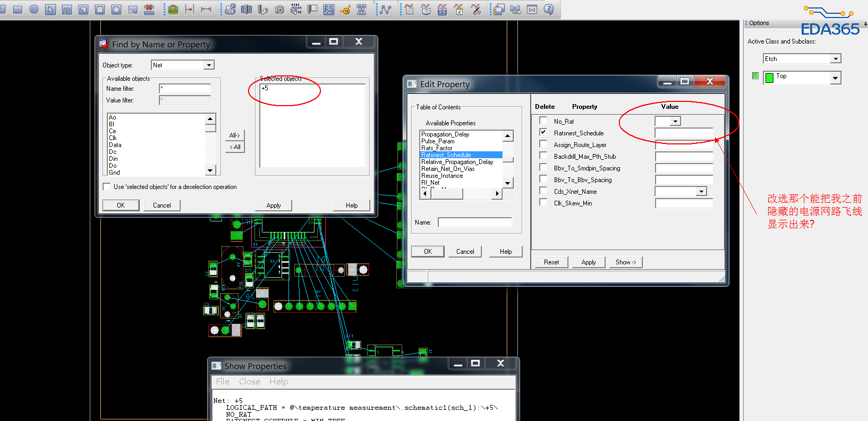Click Apply in Edit Property dialog

coord(588,262)
